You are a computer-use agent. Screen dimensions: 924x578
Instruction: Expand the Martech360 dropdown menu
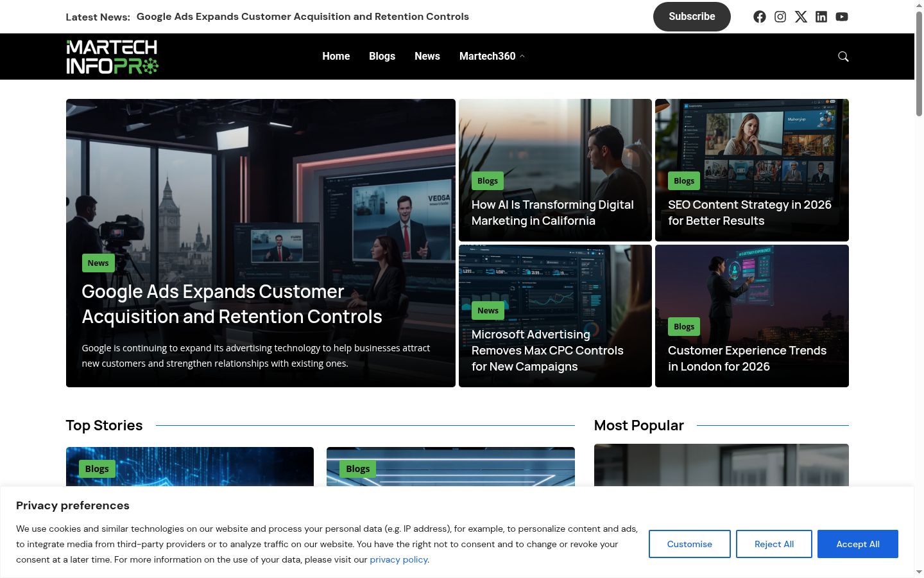tap(492, 57)
